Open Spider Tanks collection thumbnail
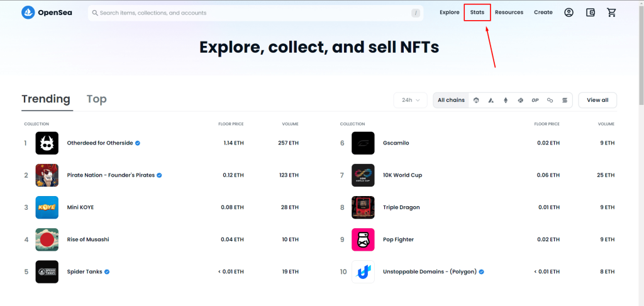 47,271
